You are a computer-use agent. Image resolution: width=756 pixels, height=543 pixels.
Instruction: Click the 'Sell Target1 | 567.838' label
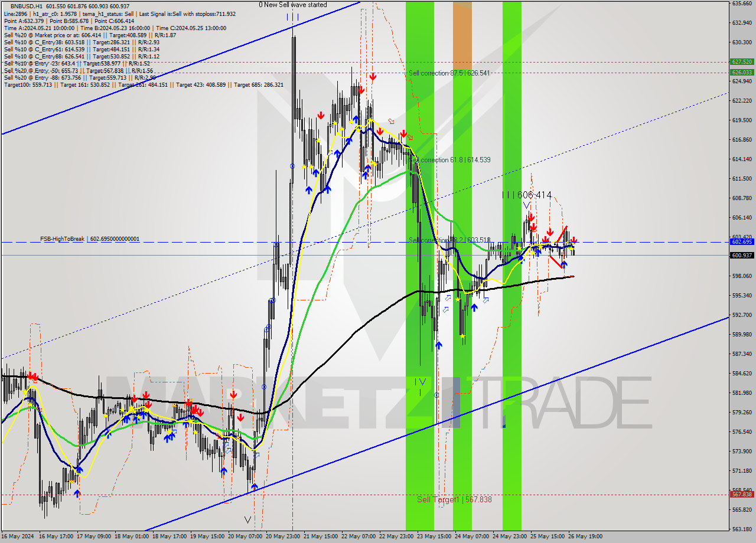coord(454,499)
